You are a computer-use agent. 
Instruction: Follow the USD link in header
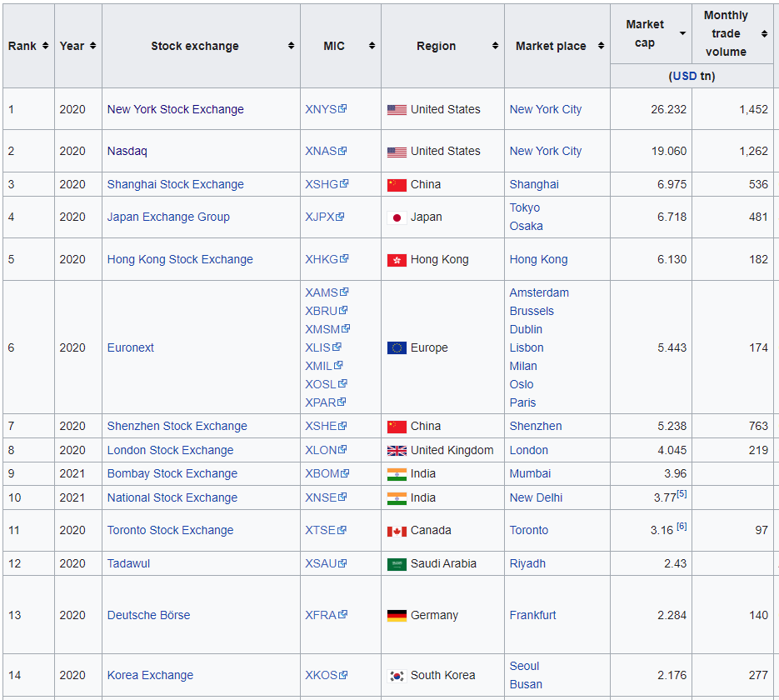coord(684,76)
